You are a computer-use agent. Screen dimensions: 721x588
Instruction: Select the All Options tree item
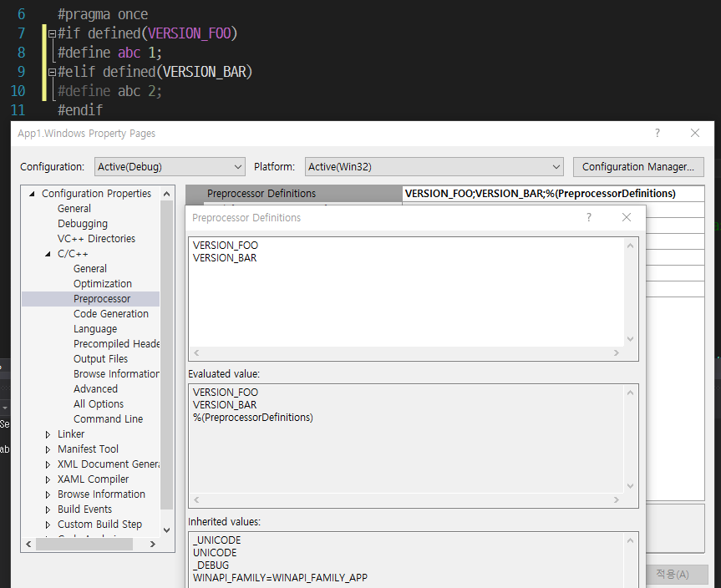click(99, 403)
